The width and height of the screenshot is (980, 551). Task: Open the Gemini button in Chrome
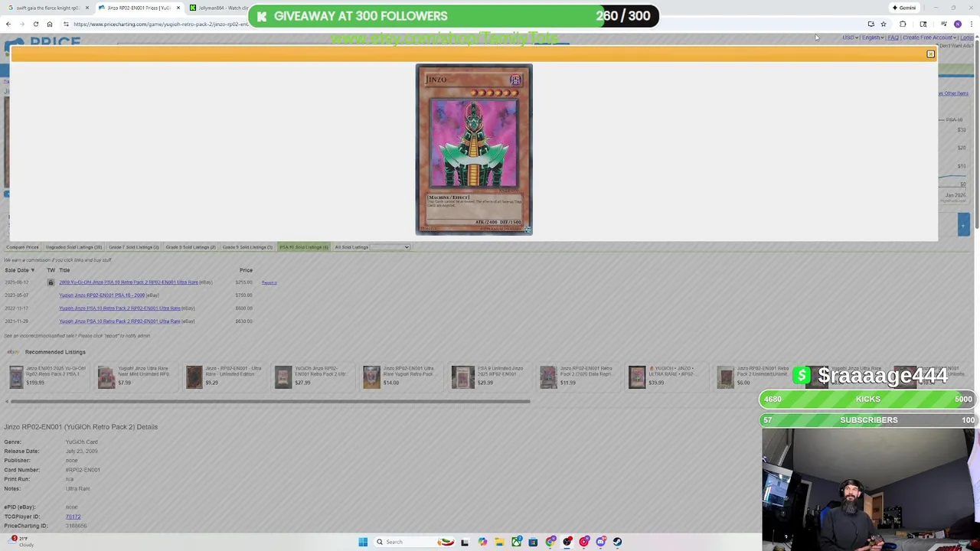point(904,8)
